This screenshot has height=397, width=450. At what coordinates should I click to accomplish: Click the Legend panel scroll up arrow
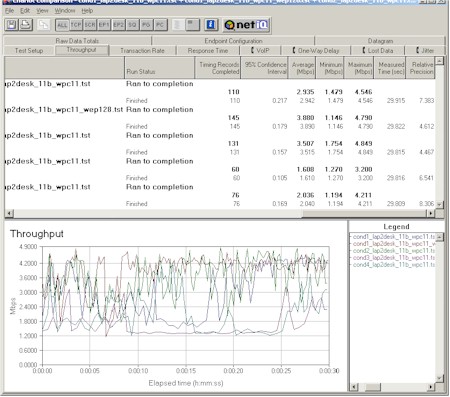[x=440, y=237]
